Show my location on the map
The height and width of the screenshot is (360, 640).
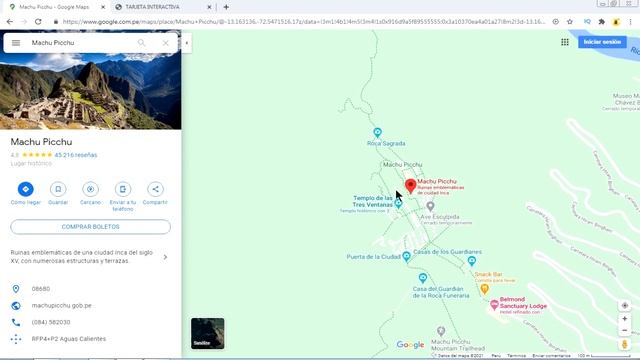point(624,305)
